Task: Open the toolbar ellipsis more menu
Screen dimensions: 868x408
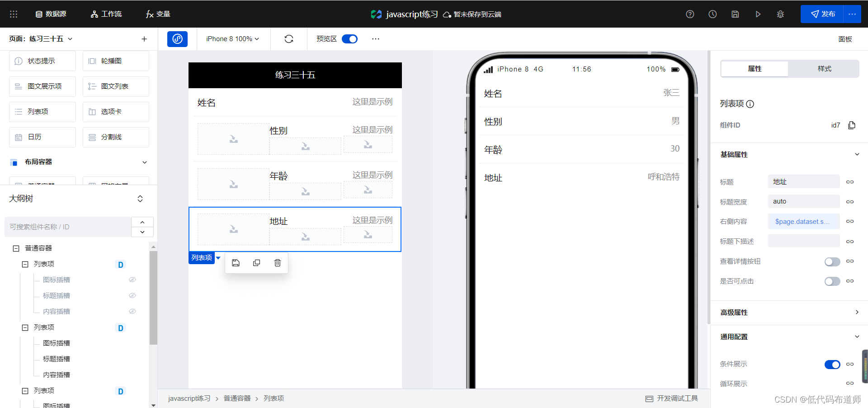Action: pos(376,39)
